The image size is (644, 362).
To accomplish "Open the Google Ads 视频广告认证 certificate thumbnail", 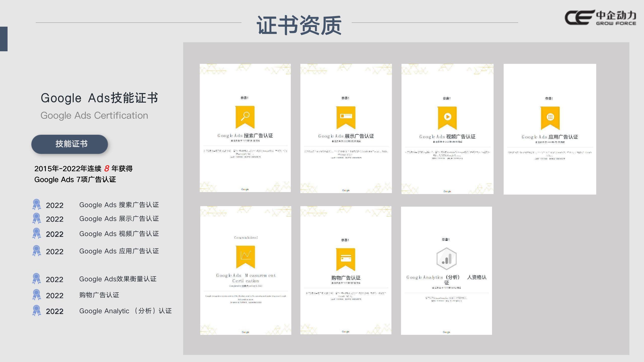I will coord(448,129).
